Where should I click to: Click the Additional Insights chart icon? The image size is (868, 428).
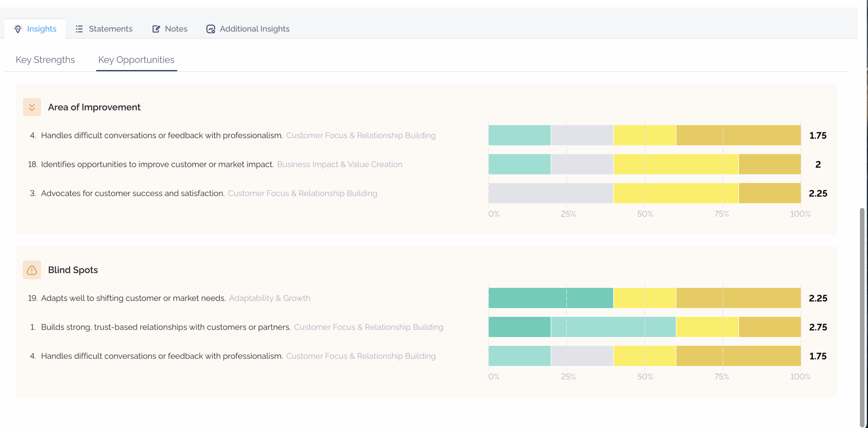click(x=211, y=29)
